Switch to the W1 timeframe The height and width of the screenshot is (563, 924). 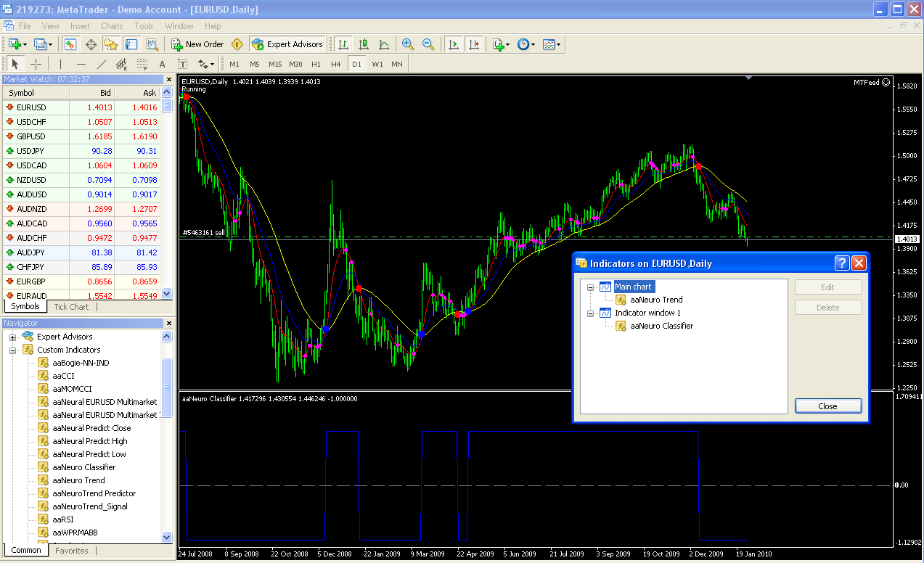tap(377, 64)
